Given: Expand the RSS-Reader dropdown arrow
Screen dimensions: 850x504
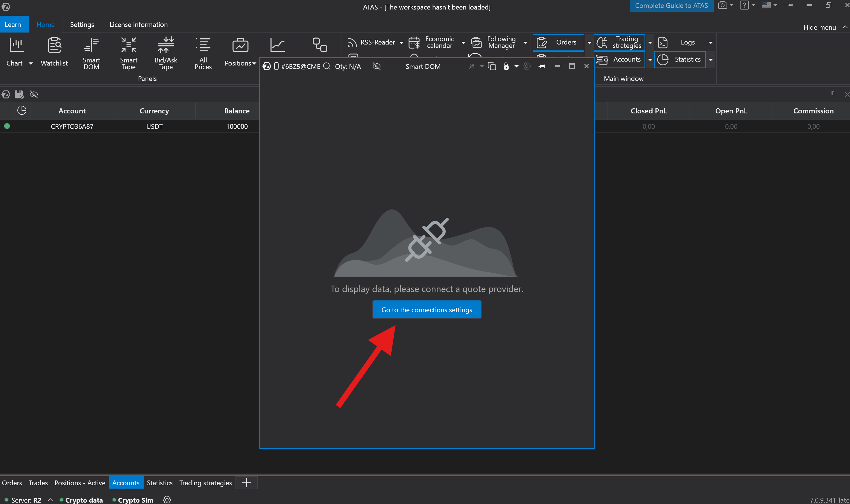Looking at the screenshot, I should [401, 43].
